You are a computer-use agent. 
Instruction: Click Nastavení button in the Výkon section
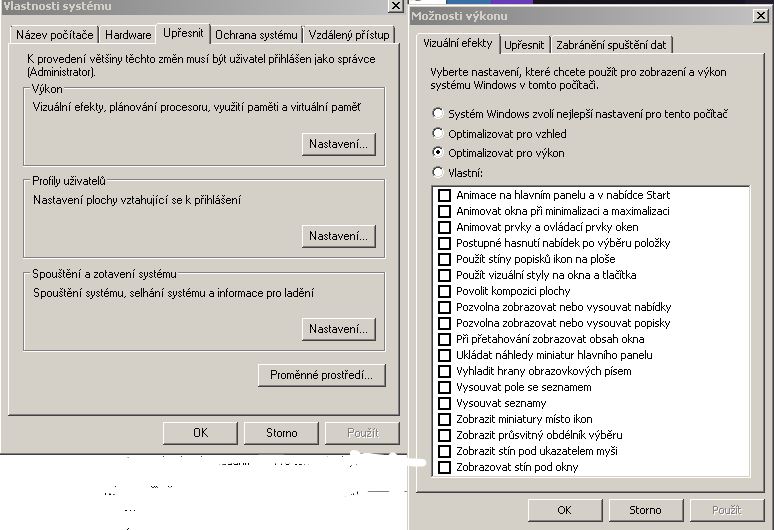pyautogui.click(x=338, y=144)
